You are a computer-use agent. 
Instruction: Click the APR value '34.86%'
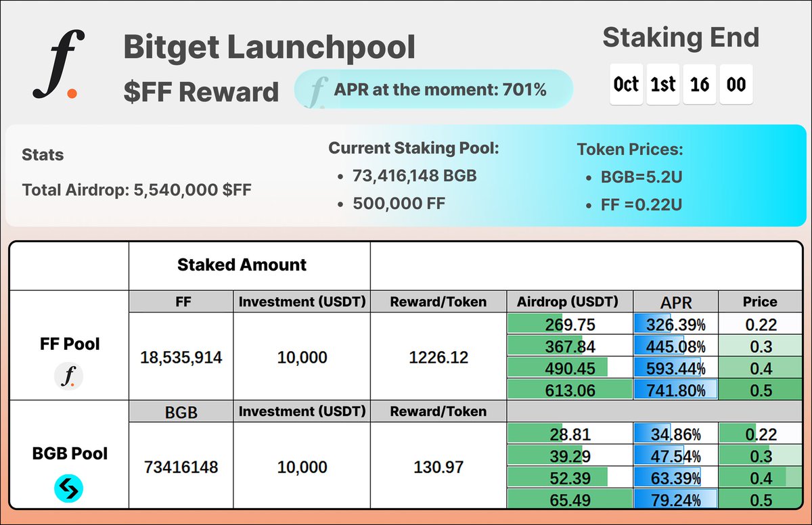(x=675, y=434)
